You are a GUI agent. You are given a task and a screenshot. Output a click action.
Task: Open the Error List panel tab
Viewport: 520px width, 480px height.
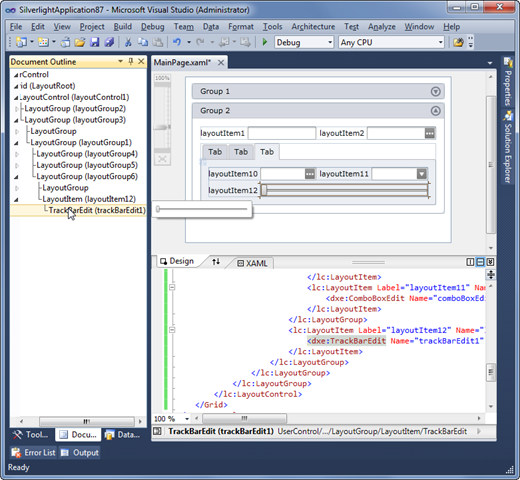[x=33, y=453]
